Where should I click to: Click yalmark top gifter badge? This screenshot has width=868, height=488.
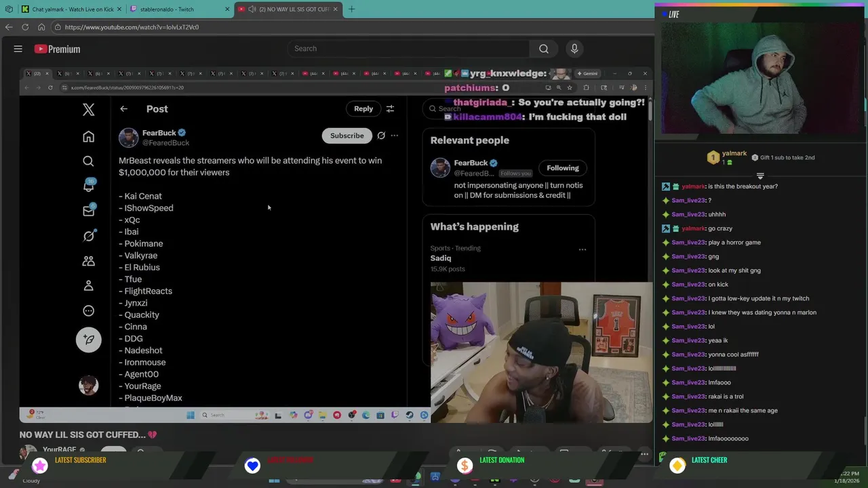(713, 157)
